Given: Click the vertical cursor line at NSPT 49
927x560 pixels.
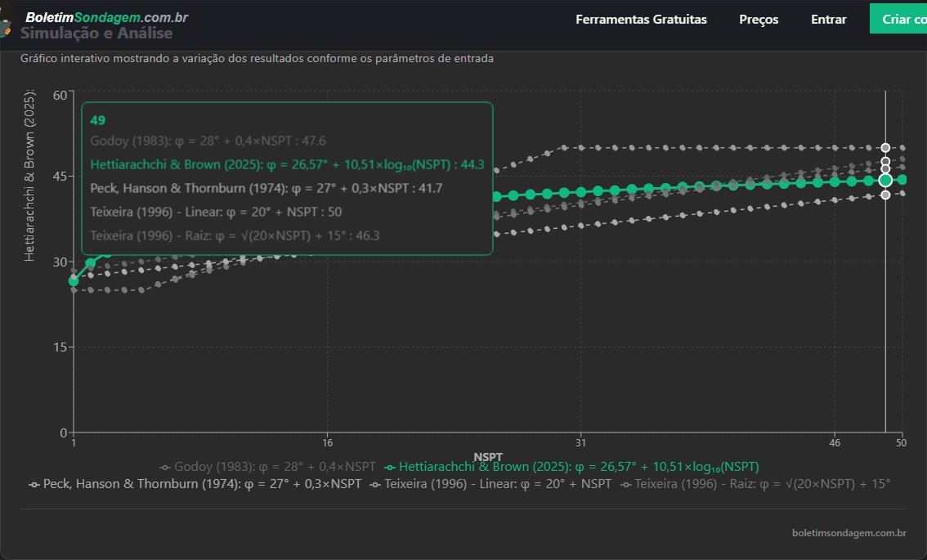Looking at the screenshot, I should point(885,327).
